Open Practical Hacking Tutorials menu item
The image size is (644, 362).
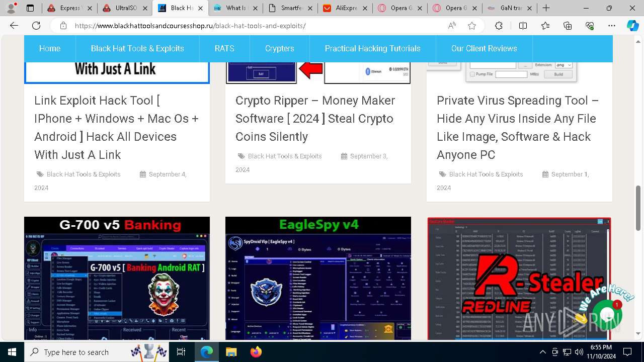click(x=373, y=49)
